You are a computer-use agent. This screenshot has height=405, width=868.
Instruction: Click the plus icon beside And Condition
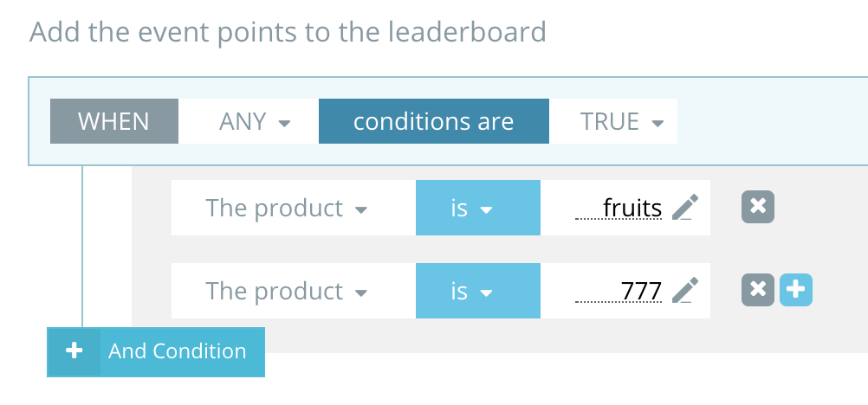[74, 351]
